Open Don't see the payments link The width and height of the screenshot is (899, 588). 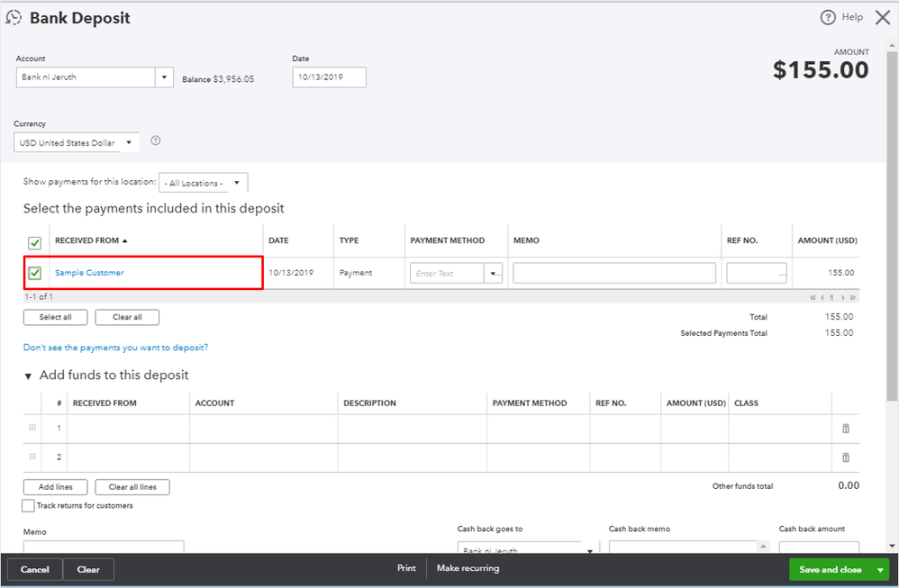click(x=115, y=348)
